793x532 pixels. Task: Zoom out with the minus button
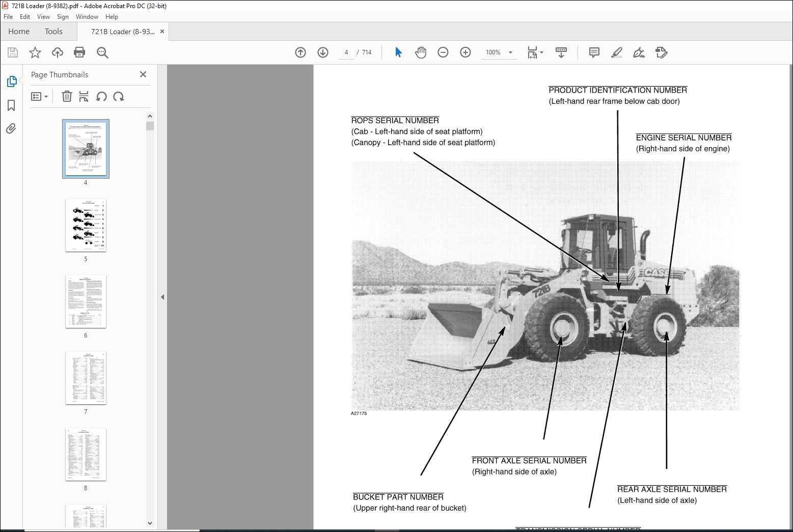coord(443,52)
